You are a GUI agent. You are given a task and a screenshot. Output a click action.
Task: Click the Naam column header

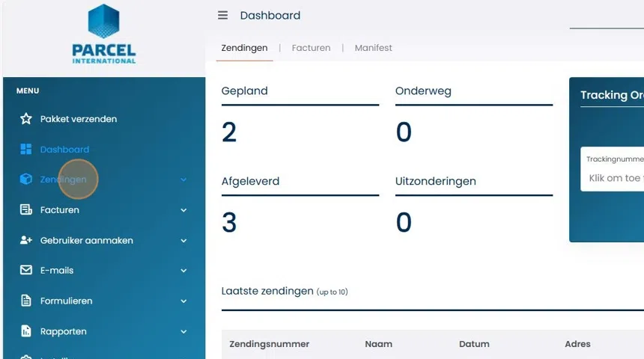pyautogui.click(x=379, y=344)
